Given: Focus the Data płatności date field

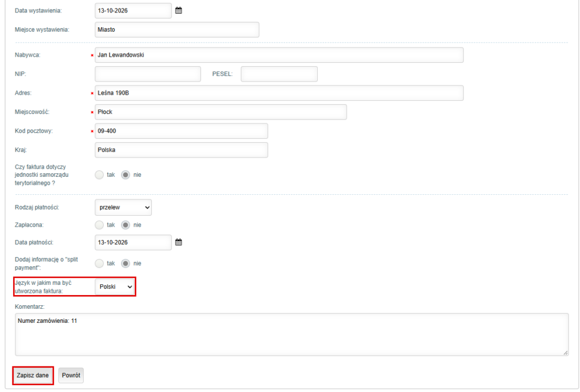Looking at the screenshot, I should 133,242.
